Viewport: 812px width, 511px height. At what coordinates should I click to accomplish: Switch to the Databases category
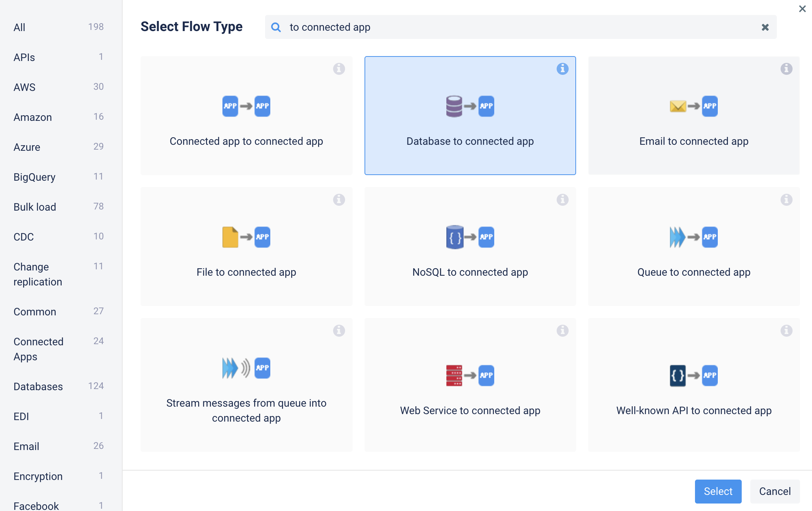(38, 386)
